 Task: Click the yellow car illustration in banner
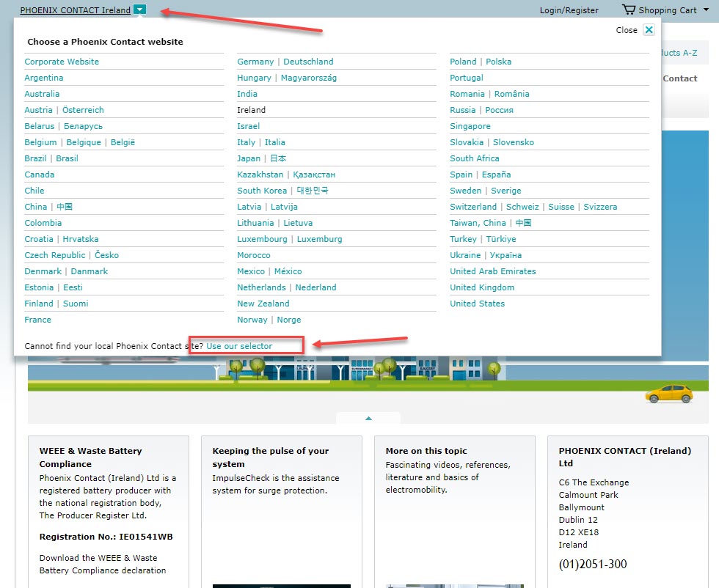668,394
